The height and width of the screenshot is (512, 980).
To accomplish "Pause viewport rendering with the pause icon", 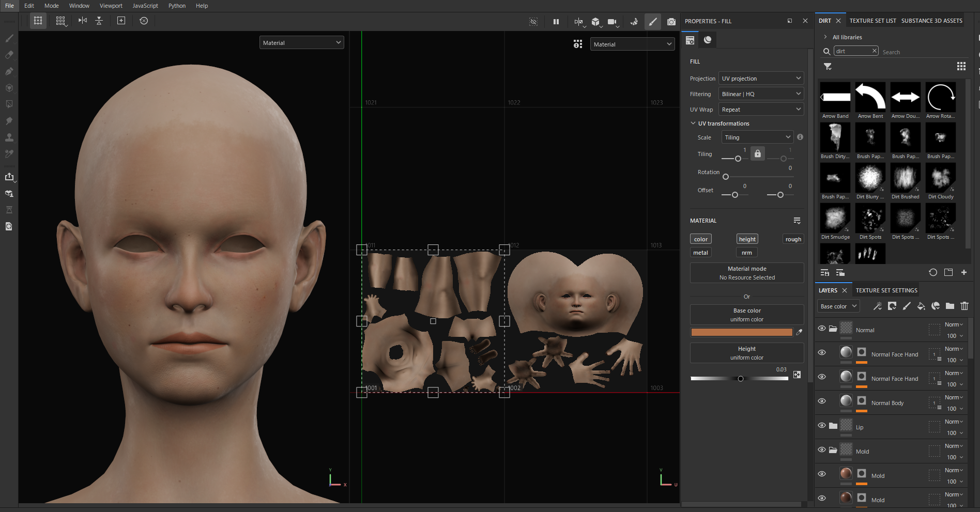I will pos(556,22).
